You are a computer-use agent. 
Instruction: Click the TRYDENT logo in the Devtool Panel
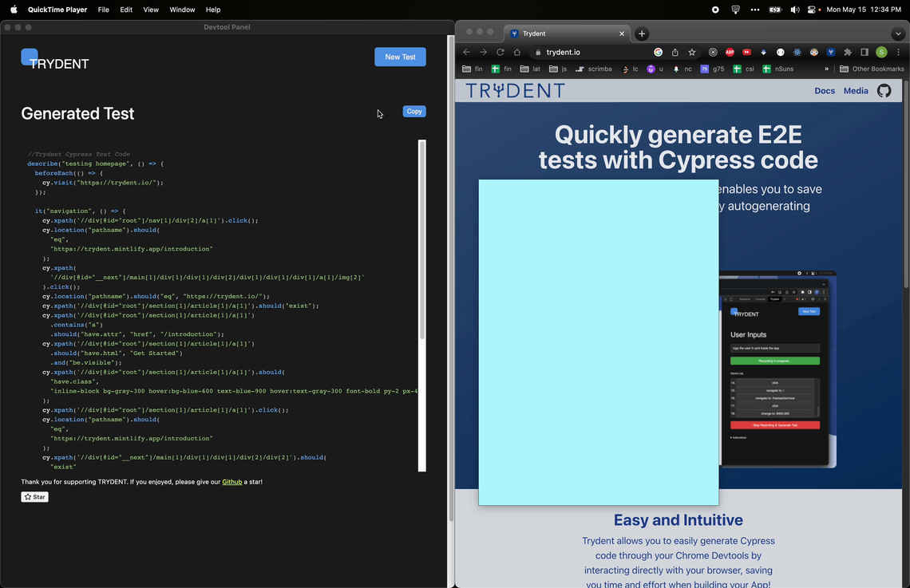click(55, 61)
